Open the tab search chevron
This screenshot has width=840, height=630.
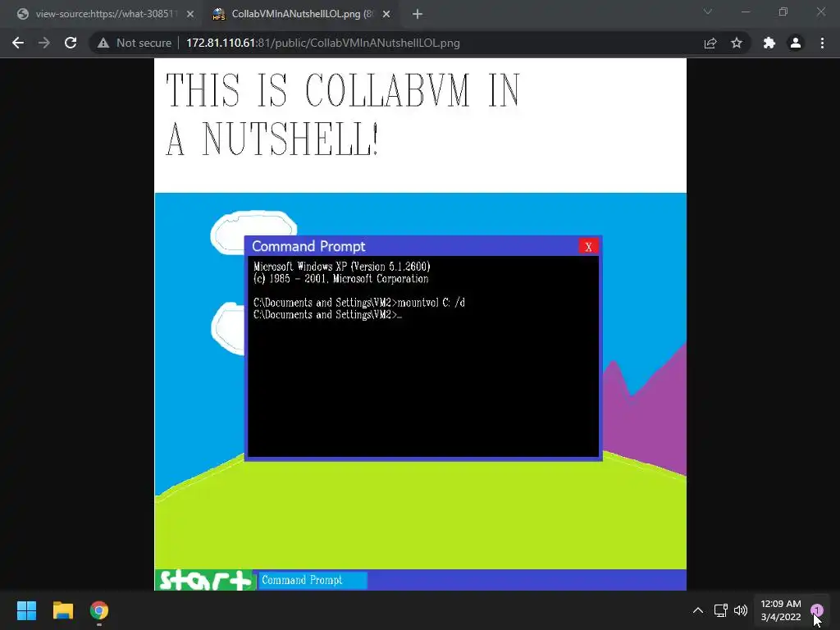708,11
